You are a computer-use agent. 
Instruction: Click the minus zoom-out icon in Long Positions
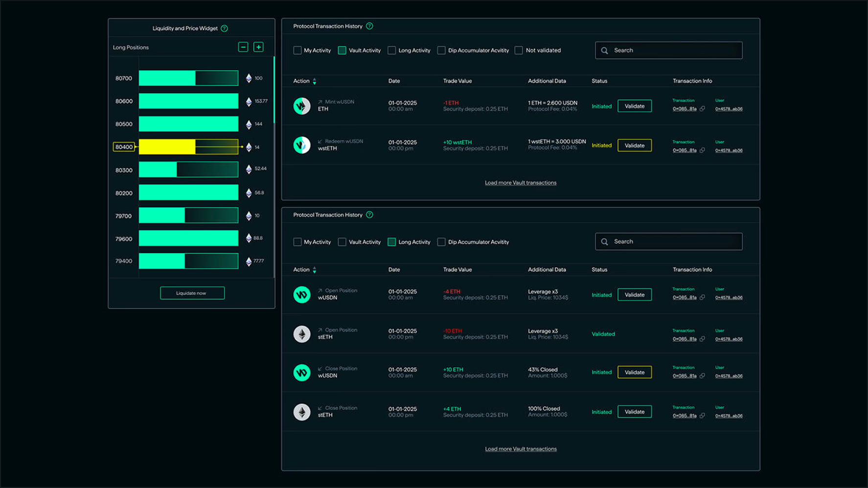click(243, 47)
